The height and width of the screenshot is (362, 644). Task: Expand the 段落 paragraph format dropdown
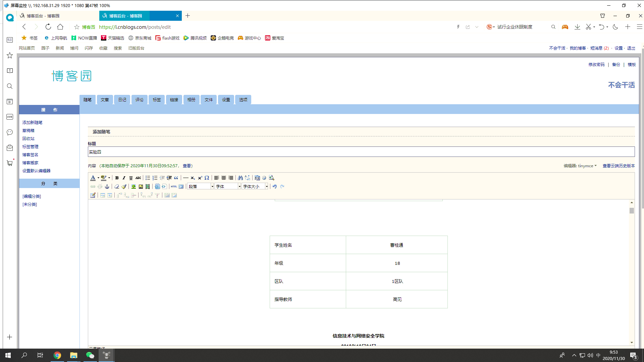[x=212, y=187]
